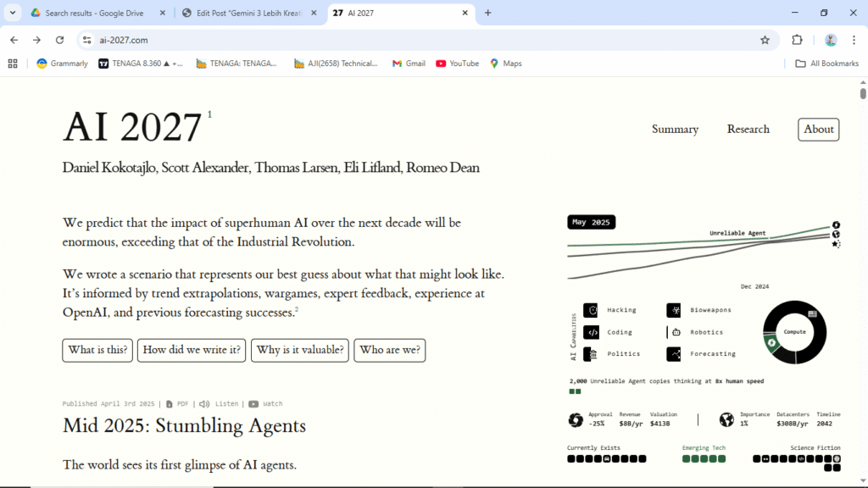Open the tab search dropdown arrow
Image resolution: width=868 pixels, height=488 pixels.
pos(13,13)
